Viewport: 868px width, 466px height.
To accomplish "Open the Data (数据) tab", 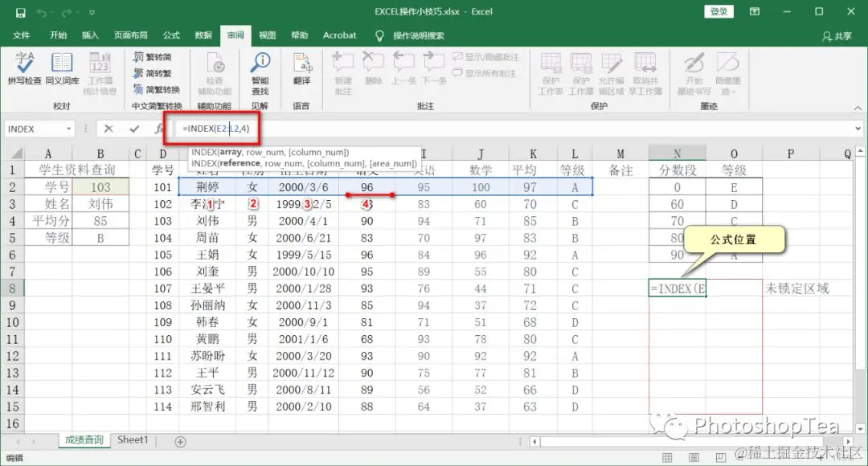I will tap(203, 35).
